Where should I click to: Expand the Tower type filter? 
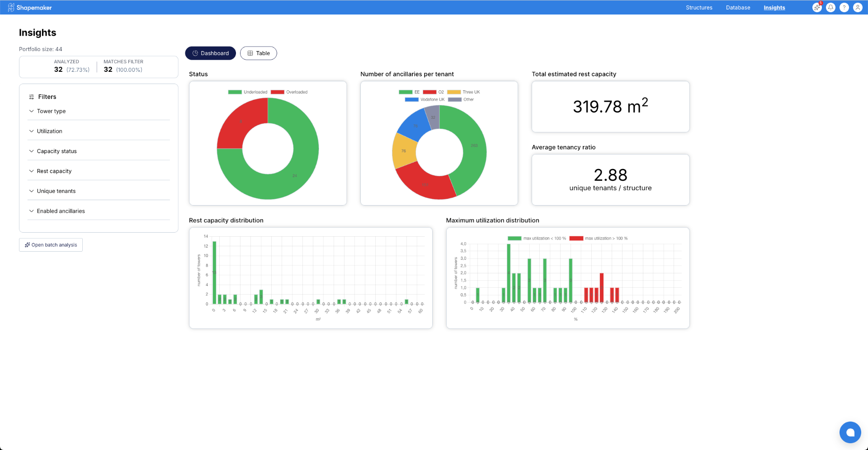(99, 111)
